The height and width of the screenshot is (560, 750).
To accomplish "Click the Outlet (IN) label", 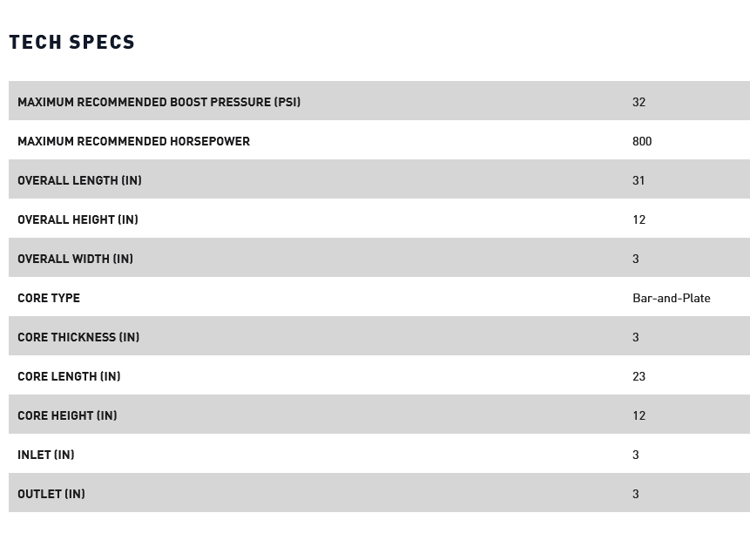I will click(x=51, y=494).
